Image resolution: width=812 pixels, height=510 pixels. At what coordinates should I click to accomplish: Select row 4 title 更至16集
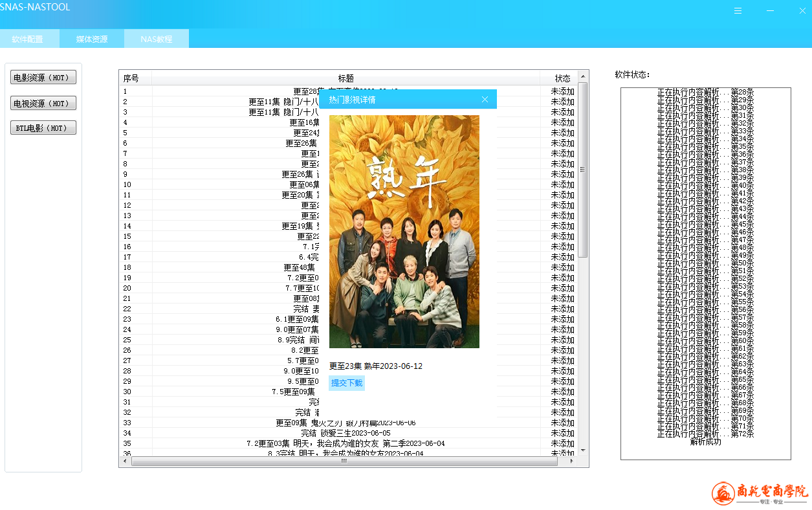click(305, 122)
